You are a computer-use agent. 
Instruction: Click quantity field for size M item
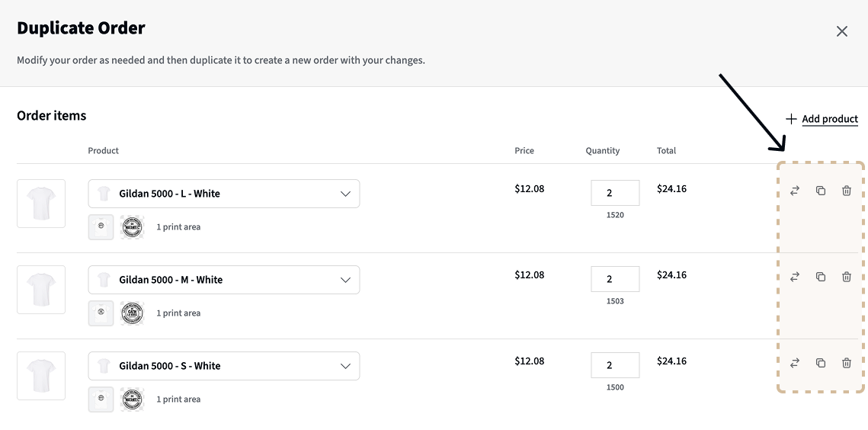[x=614, y=280]
